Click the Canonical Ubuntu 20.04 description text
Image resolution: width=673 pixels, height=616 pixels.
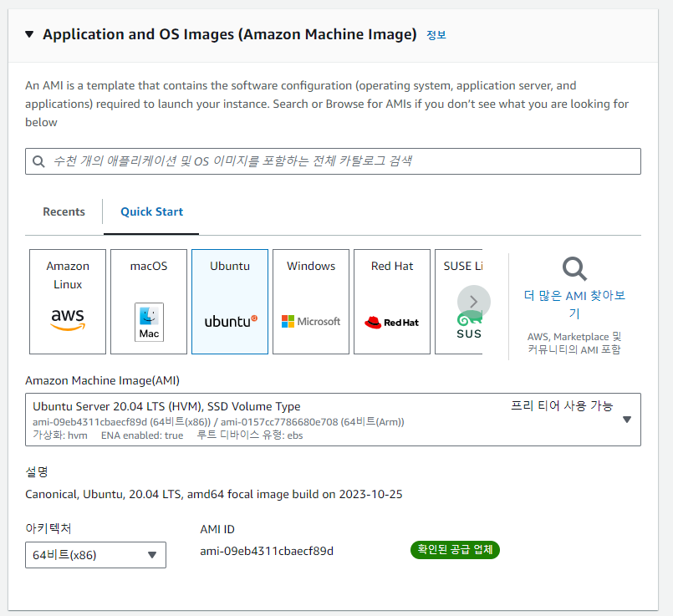214,494
